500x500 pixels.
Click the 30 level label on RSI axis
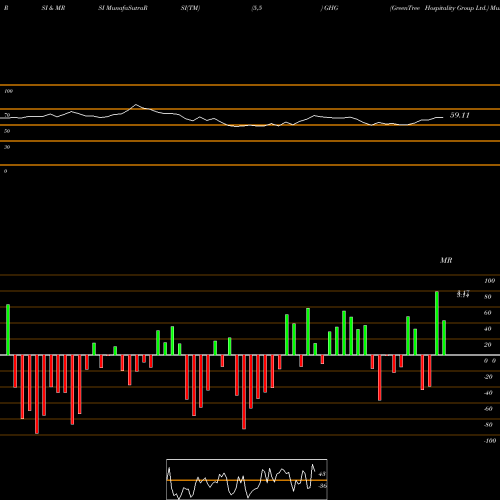7,147
